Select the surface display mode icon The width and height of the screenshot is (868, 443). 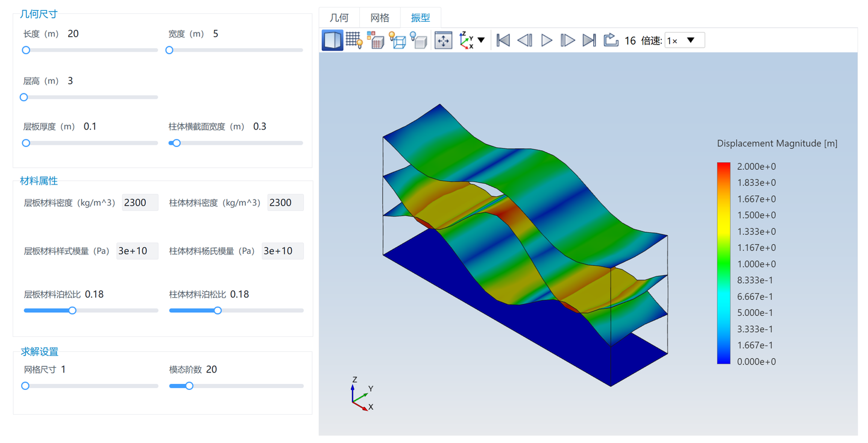point(333,40)
